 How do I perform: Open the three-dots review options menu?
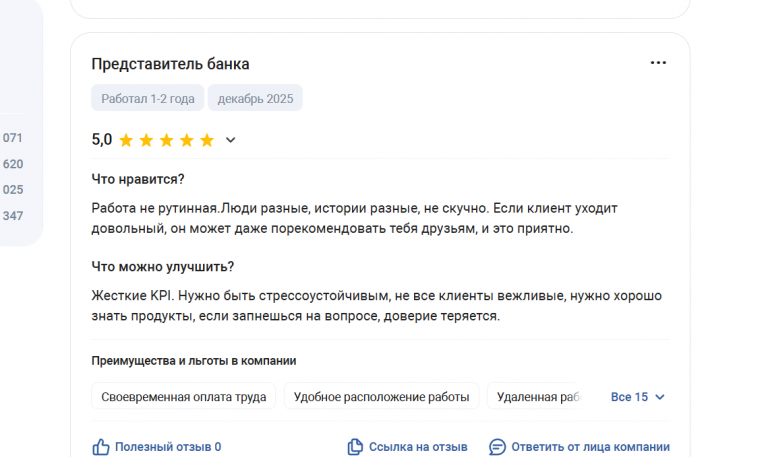tap(658, 63)
